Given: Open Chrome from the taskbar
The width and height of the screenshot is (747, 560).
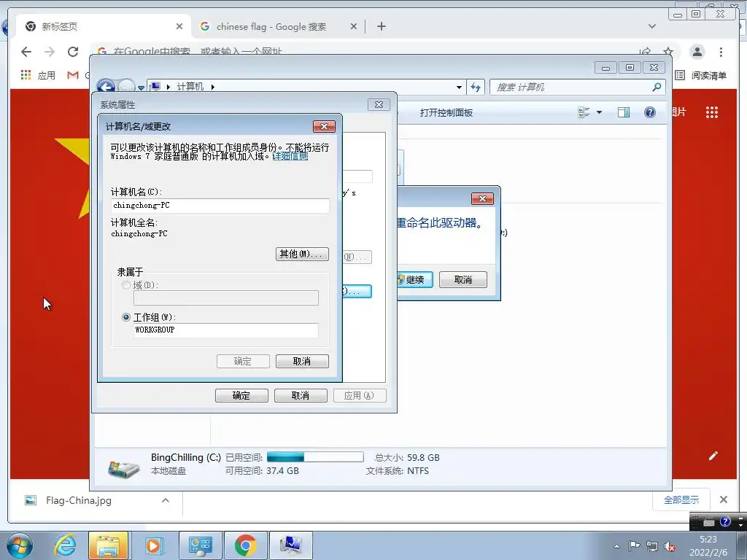Looking at the screenshot, I should (245, 545).
